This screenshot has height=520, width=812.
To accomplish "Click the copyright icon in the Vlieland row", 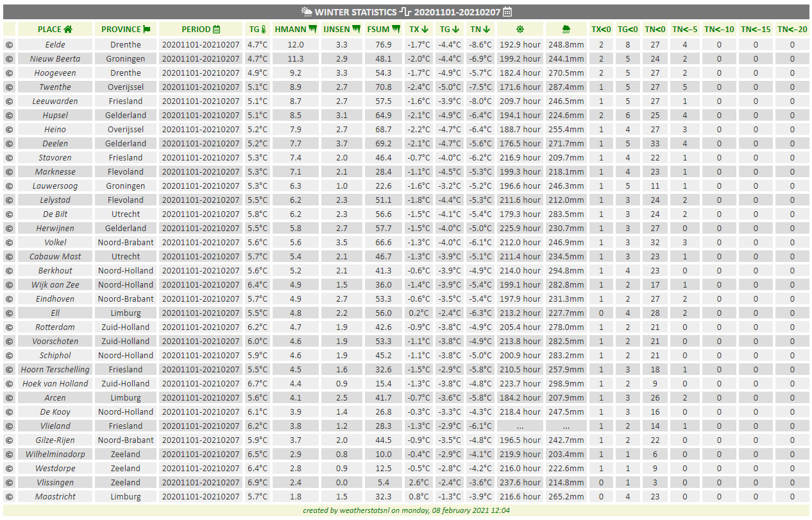I will (x=9, y=426).
